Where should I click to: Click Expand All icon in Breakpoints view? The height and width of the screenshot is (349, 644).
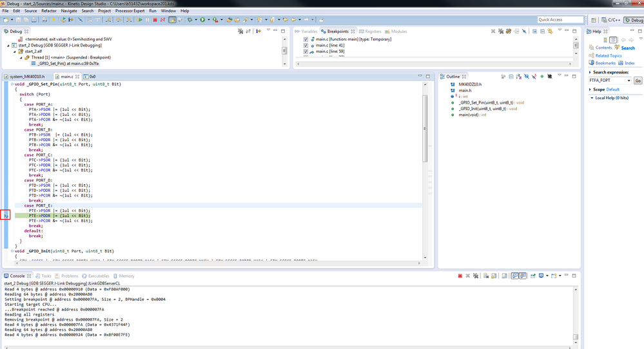click(x=535, y=31)
